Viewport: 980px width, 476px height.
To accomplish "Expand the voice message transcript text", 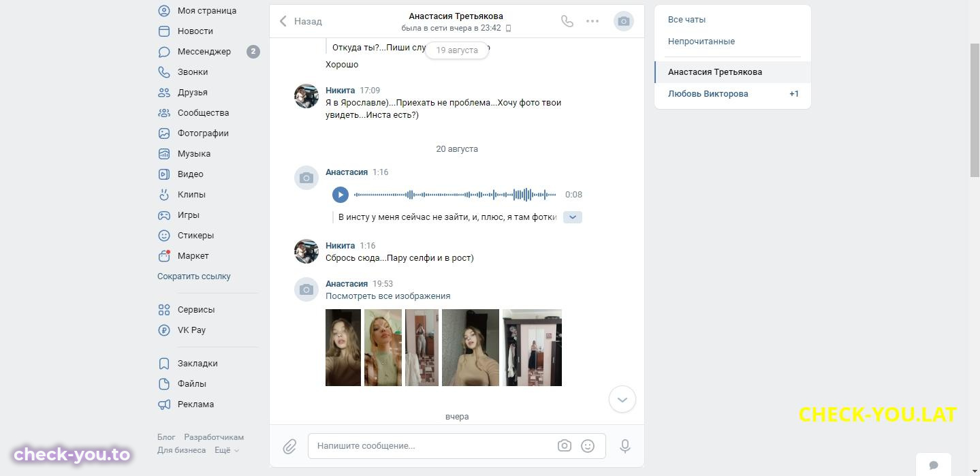I will click(x=573, y=217).
